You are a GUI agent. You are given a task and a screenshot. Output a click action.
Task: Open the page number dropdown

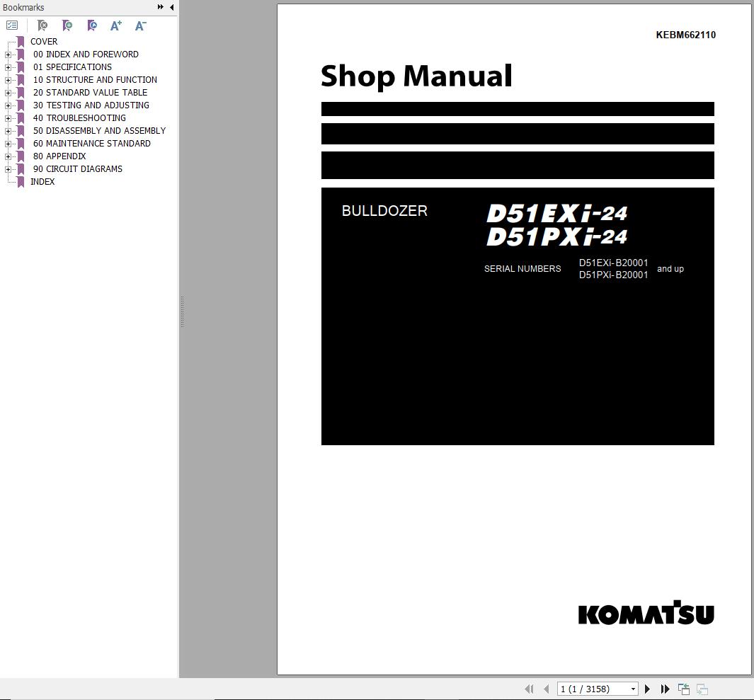tap(635, 688)
